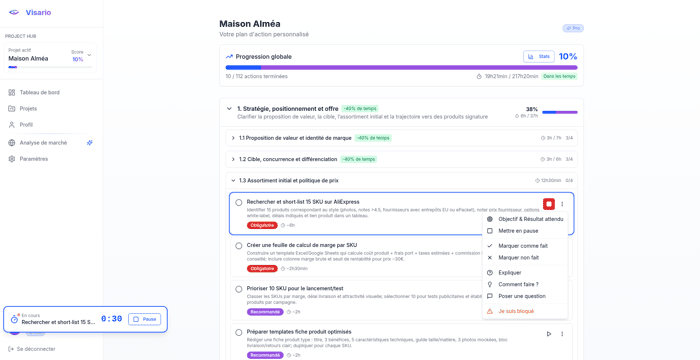Image resolution: width=700 pixels, height=360 pixels.
Task: Click the Se déconnecter logout icon
Action: coord(11,349)
